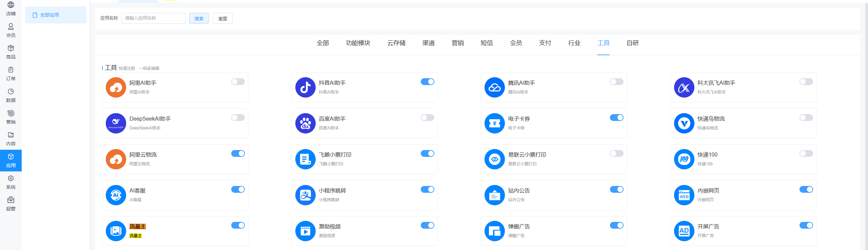Click the 内嵌网页 WEB icon

point(684,195)
